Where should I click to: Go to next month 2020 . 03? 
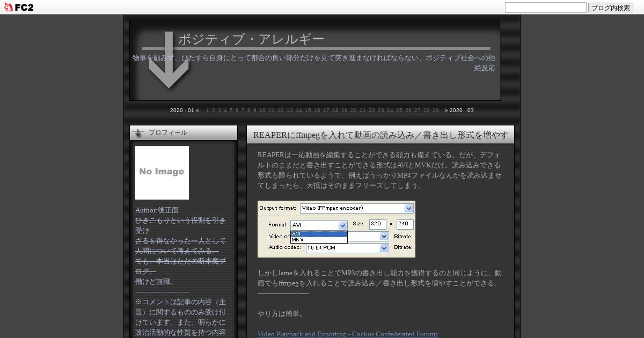(x=459, y=111)
